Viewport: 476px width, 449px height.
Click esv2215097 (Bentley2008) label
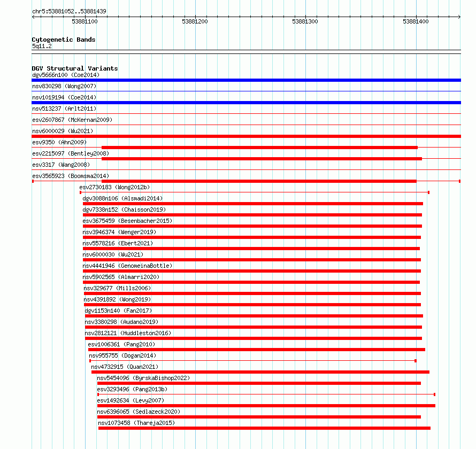(x=71, y=153)
